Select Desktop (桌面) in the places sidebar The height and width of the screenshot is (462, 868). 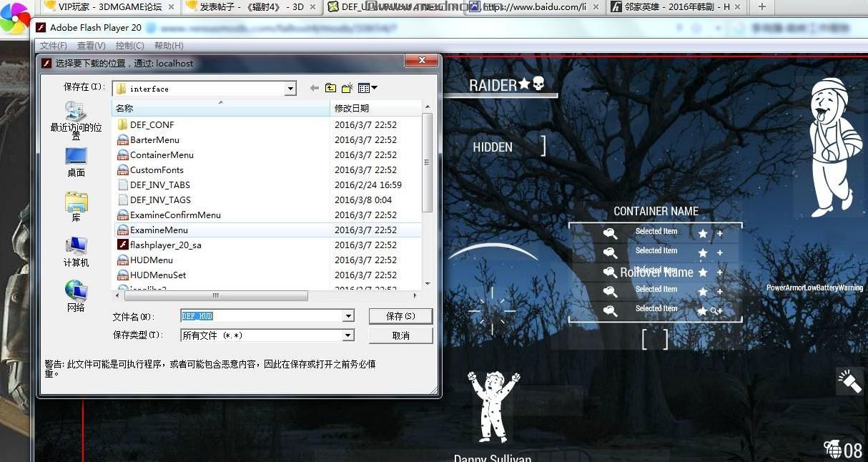[76, 163]
